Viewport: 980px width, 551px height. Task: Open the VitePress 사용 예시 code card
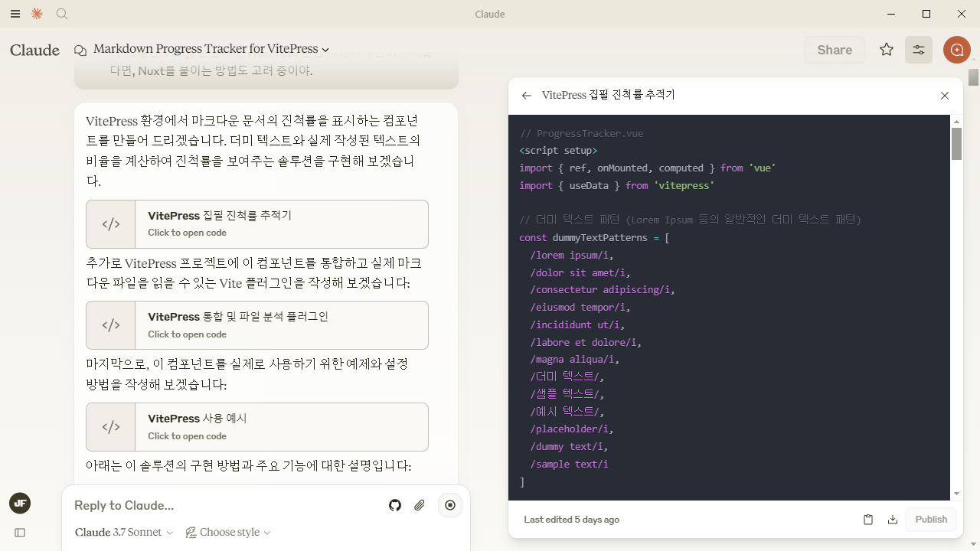click(257, 427)
